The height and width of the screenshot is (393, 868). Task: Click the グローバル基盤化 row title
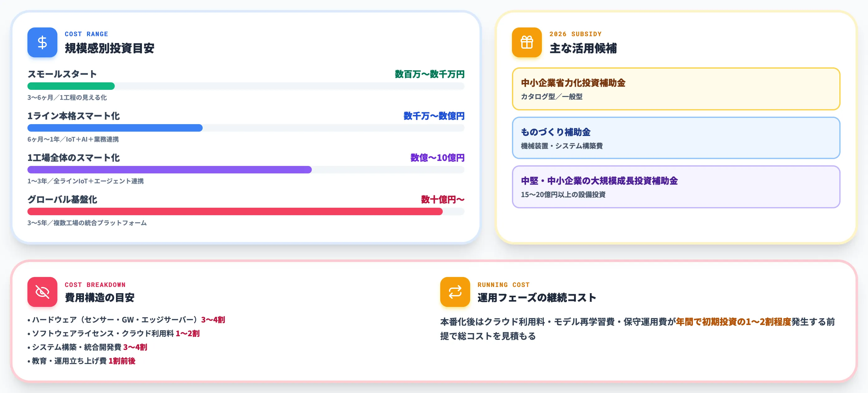pos(62,199)
